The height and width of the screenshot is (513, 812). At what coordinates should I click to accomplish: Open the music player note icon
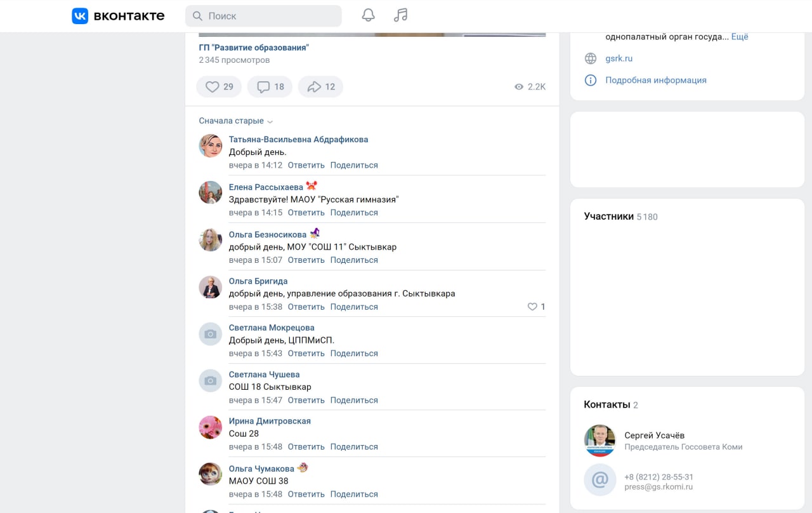point(400,16)
